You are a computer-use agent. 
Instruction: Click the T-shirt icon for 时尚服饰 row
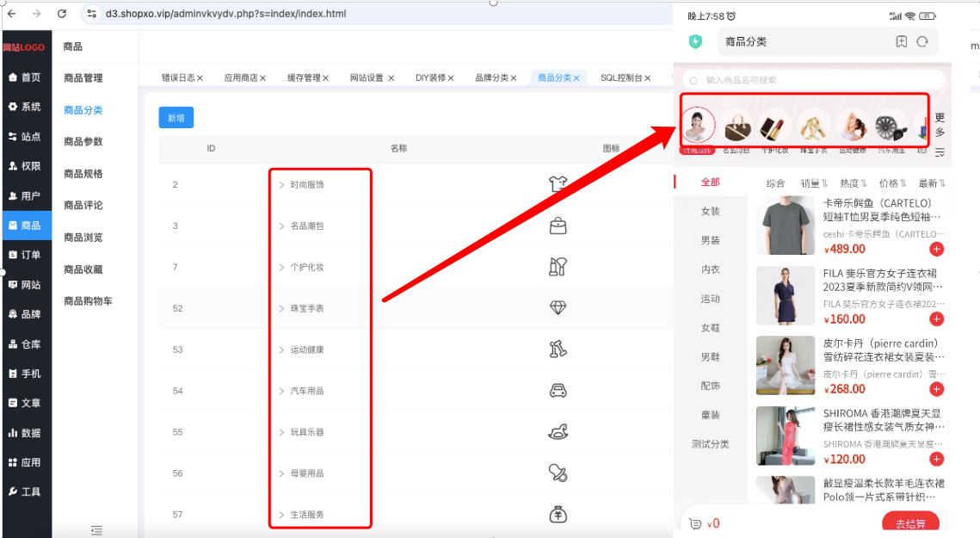558,184
